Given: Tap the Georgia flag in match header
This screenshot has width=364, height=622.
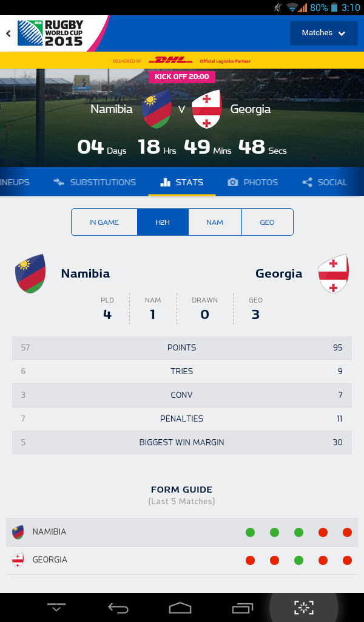Looking at the screenshot, I should 206,110.
